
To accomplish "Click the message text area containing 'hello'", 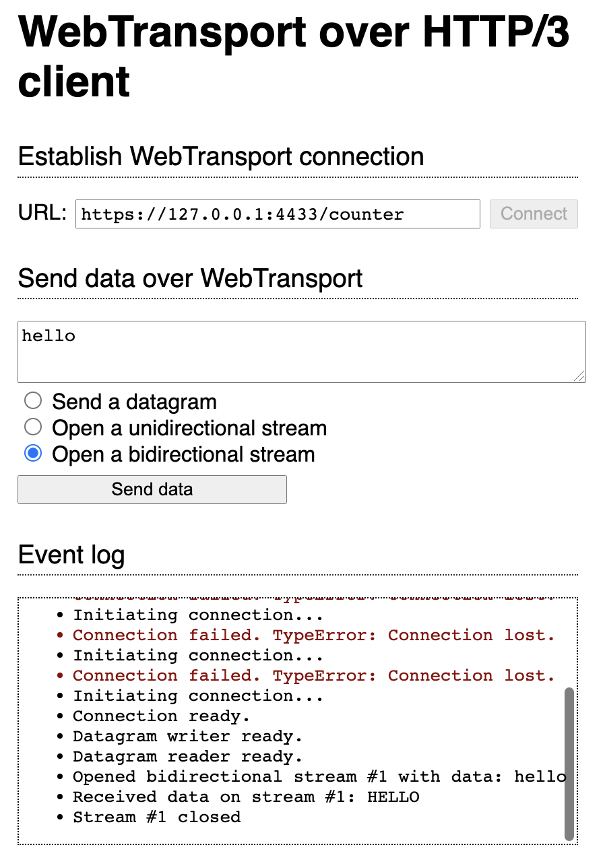I will tap(301, 350).
